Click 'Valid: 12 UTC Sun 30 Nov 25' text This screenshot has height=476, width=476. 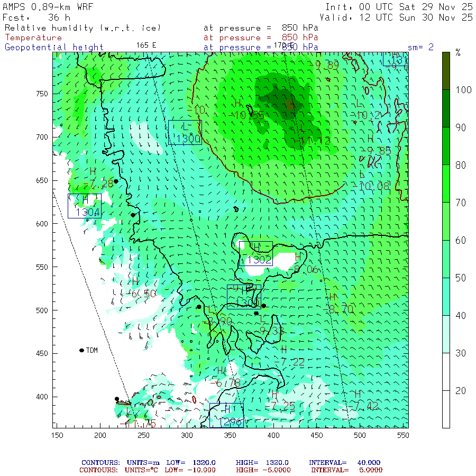tap(396, 17)
